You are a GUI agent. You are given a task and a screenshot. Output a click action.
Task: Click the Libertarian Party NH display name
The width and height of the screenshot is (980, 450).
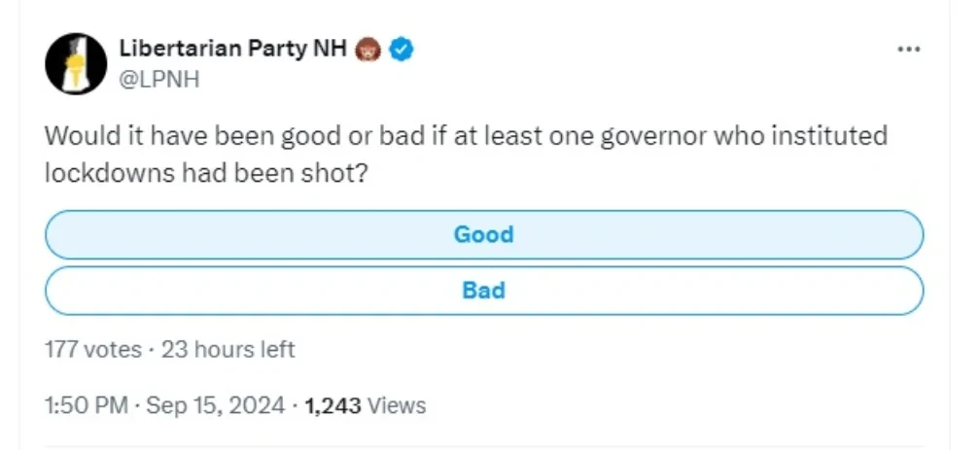[231, 49]
